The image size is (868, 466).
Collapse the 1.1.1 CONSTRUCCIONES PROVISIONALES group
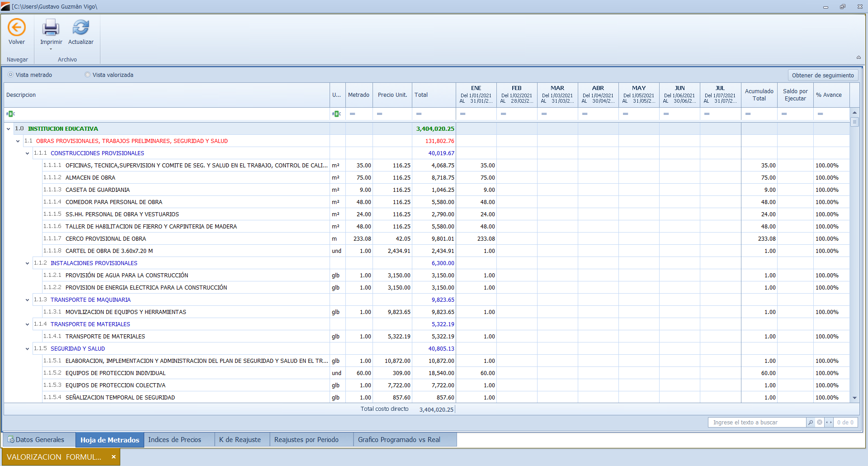(x=28, y=153)
